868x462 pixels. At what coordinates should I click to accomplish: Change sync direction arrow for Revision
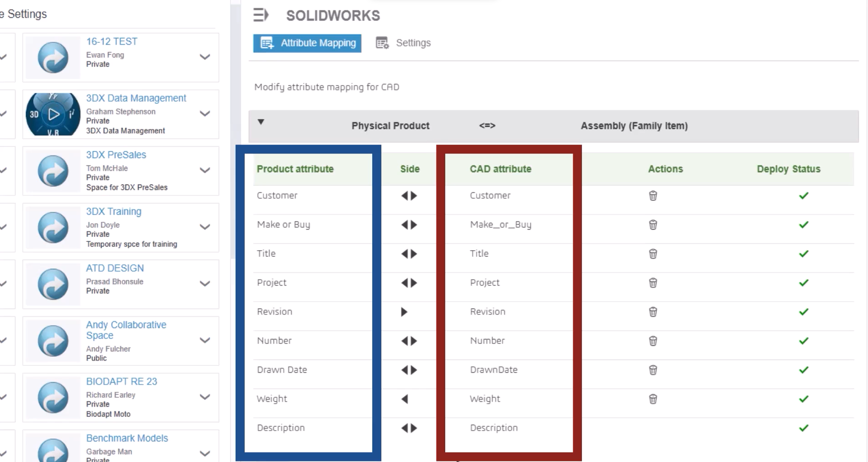click(x=404, y=312)
